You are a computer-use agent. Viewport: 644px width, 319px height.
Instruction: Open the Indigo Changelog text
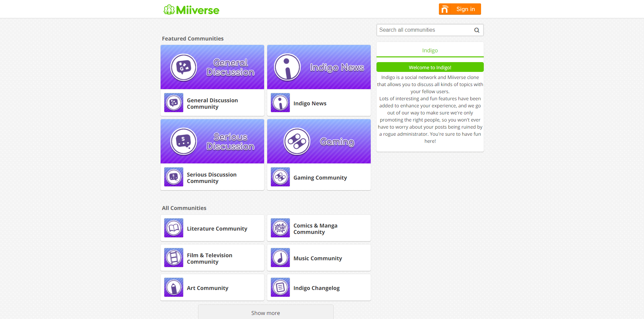tap(316, 288)
